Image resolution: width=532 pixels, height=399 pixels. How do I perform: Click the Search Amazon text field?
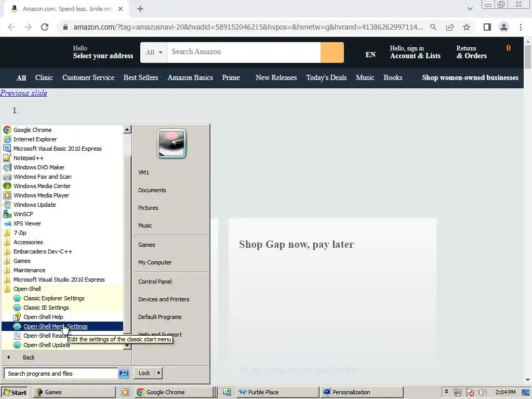pos(244,52)
